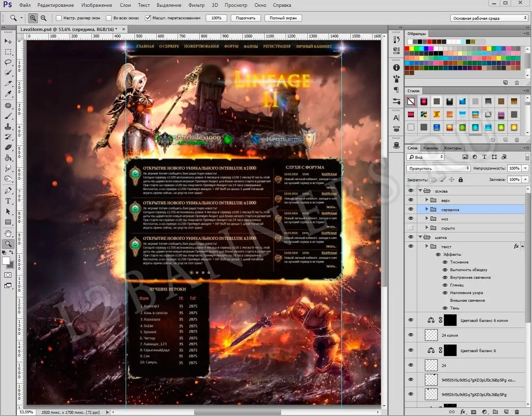Open the 'Фильтр' menu

click(197, 5)
